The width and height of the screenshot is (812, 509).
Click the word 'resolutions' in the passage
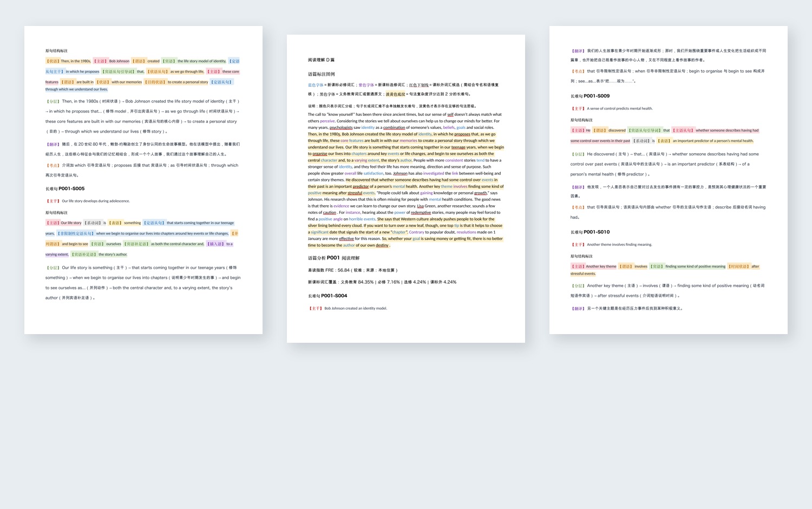(466, 232)
